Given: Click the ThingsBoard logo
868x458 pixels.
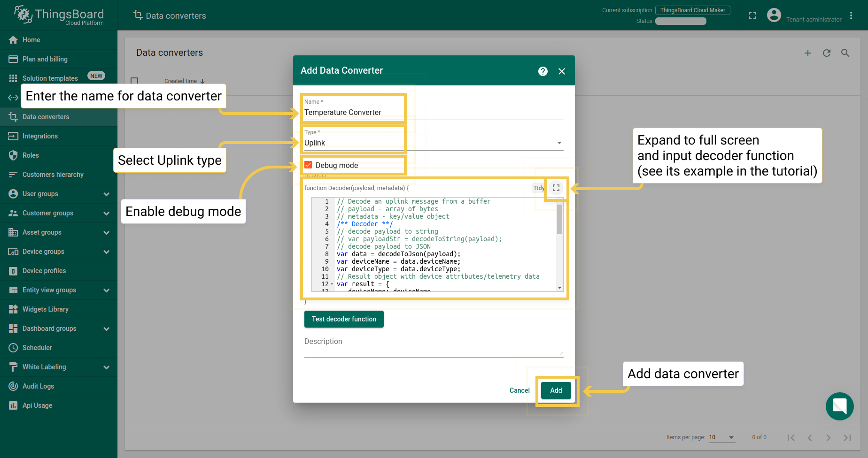Looking at the screenshot, I should 59,15.
